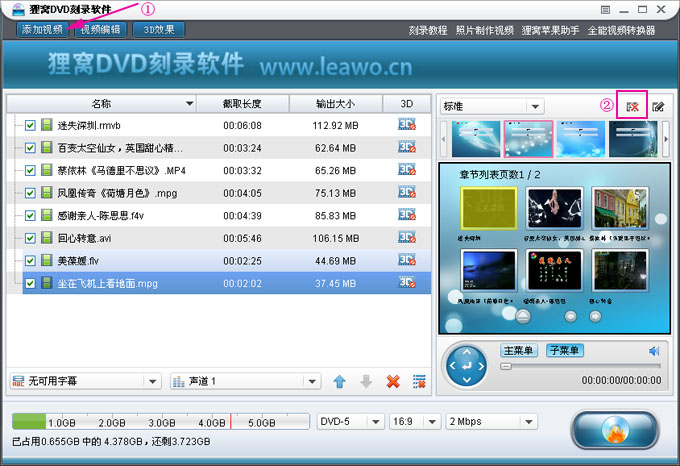Open the 标准 menu template dropdown
The image size is (680, 466).
point(492,106)
